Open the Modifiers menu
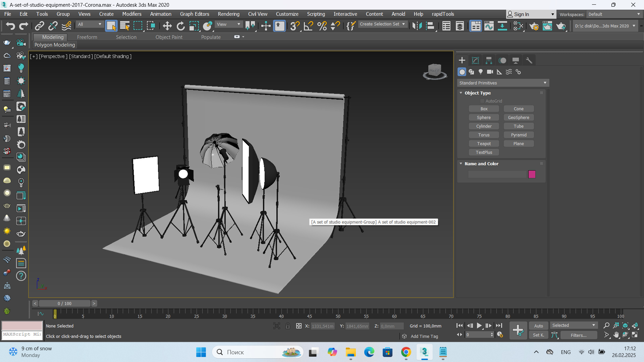This screenshot has height=362, width=644. (131, 14)
